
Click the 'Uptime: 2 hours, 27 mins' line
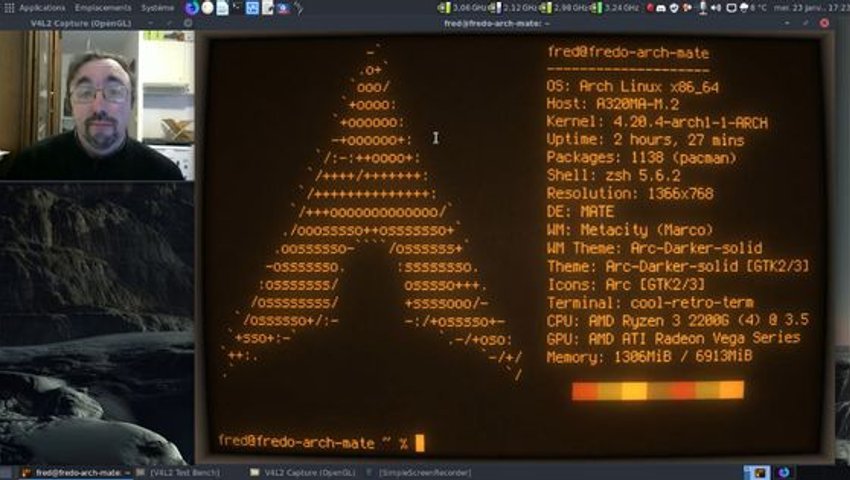coord(645,140)
